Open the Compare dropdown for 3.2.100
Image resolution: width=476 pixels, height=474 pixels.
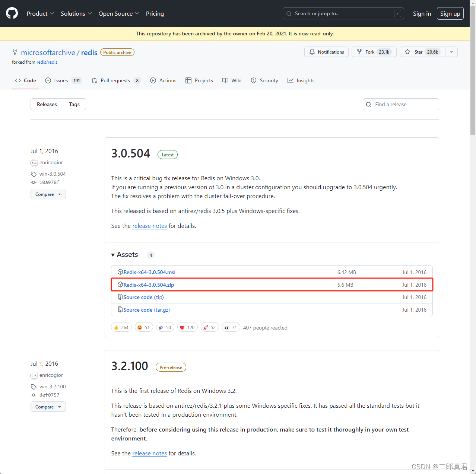point(48,407)
